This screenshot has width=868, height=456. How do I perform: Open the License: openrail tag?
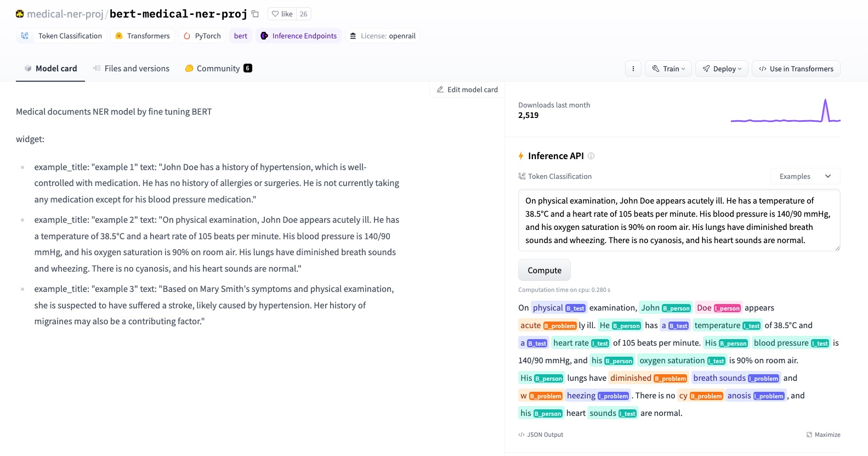pos(383,36)
